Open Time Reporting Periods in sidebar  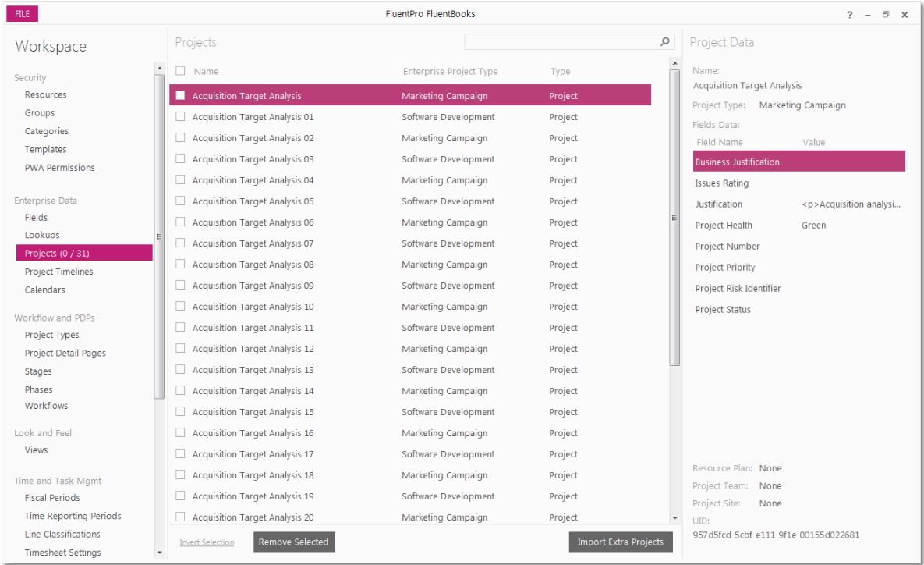[73, 516]
